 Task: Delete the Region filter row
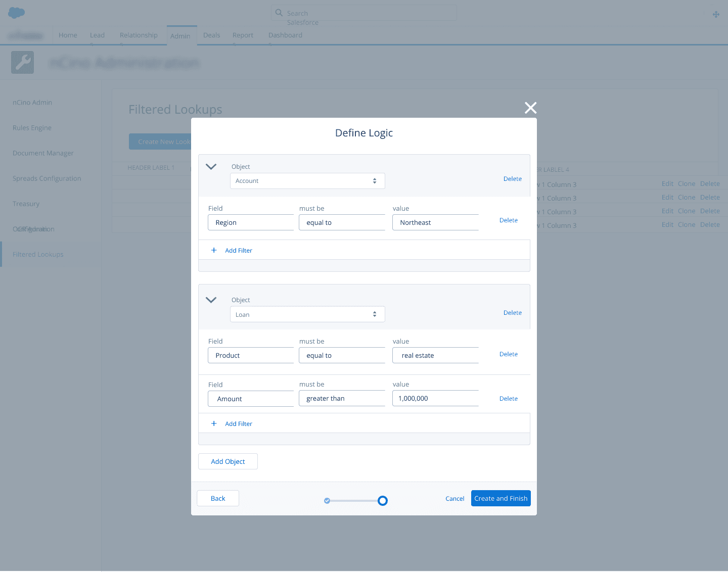pos(509,220)
